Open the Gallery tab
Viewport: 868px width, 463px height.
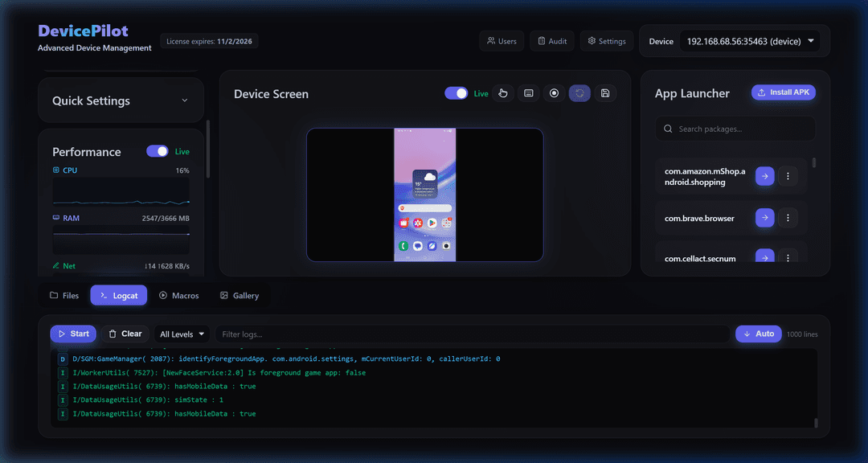tap(240, 295)
